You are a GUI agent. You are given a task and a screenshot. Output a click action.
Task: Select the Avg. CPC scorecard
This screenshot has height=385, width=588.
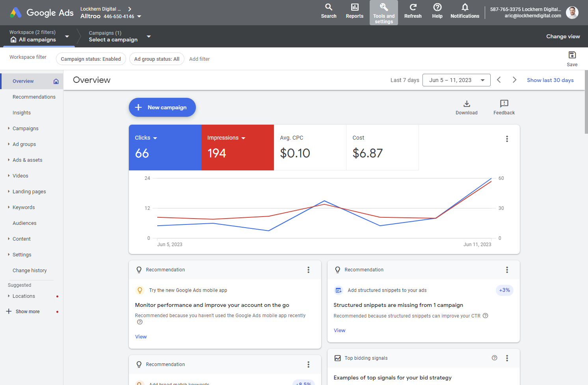(310, 148)
